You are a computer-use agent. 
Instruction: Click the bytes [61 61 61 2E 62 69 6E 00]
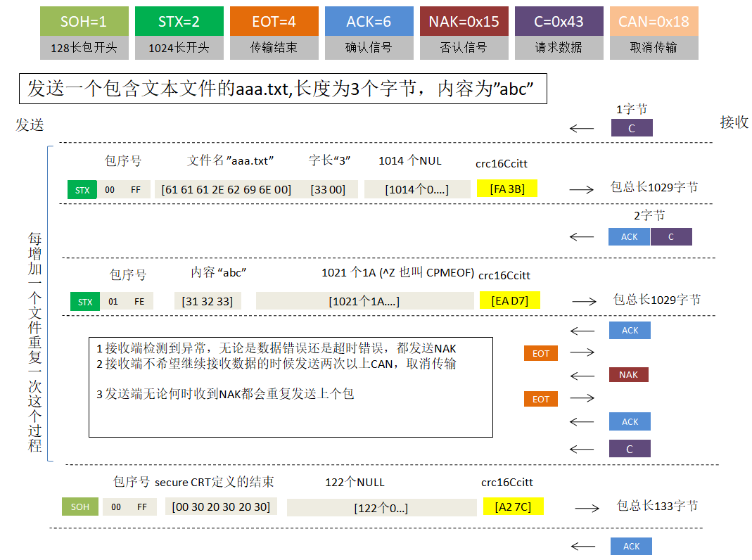pos(227,189)
